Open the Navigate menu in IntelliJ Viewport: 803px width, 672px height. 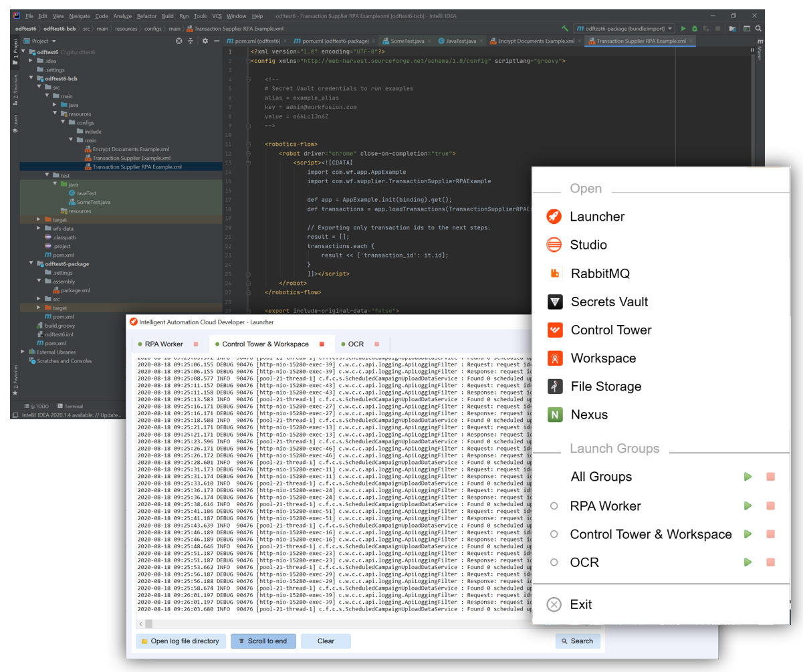point(80,15)
